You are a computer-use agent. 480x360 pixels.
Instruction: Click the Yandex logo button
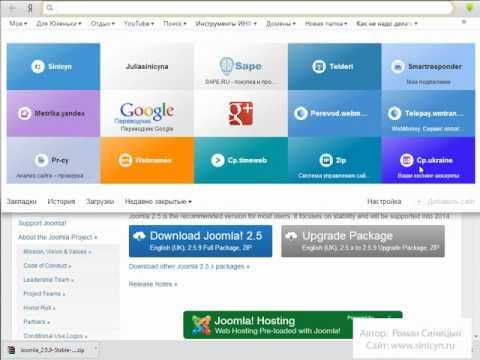coord(30,8)
